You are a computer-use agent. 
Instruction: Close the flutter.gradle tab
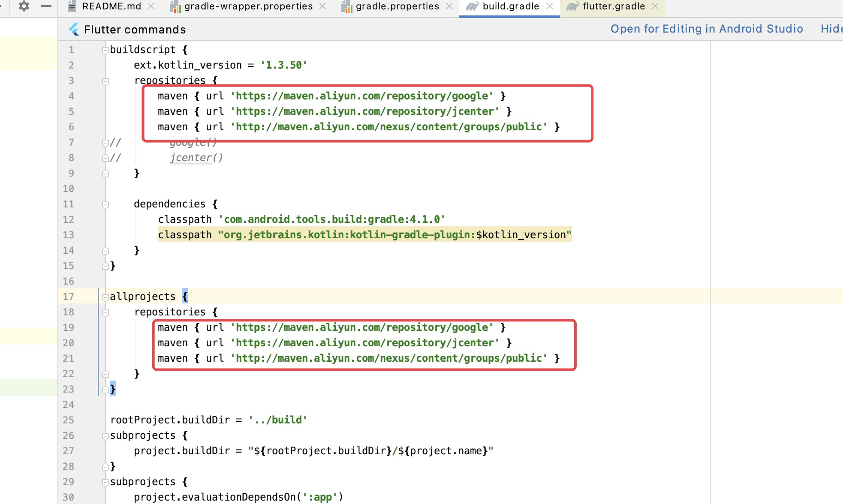(655, 6)
